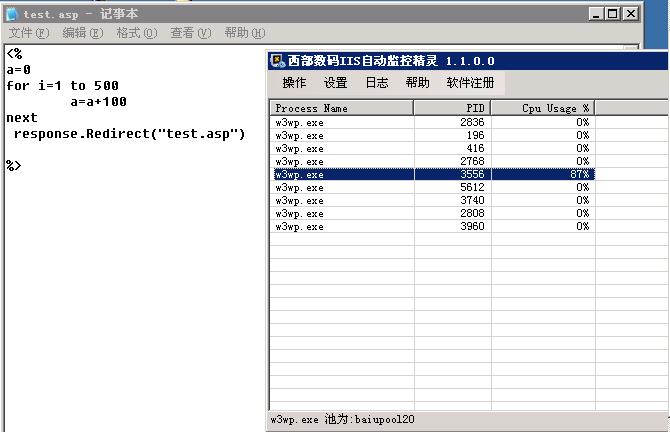Open the 编辑(E) menu in Notepad
The height and width of the screenshot is (432, 670).
pyautogui.click(x=82, y=33)
